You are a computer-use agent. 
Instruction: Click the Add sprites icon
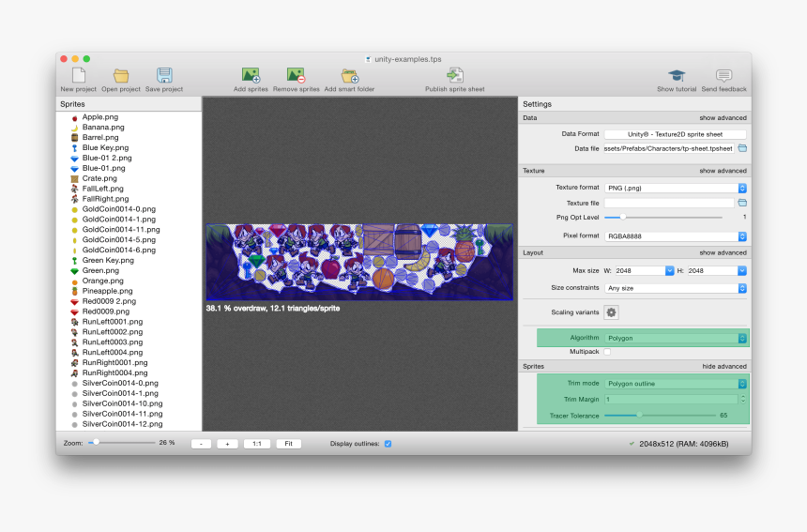coord(251,75)
